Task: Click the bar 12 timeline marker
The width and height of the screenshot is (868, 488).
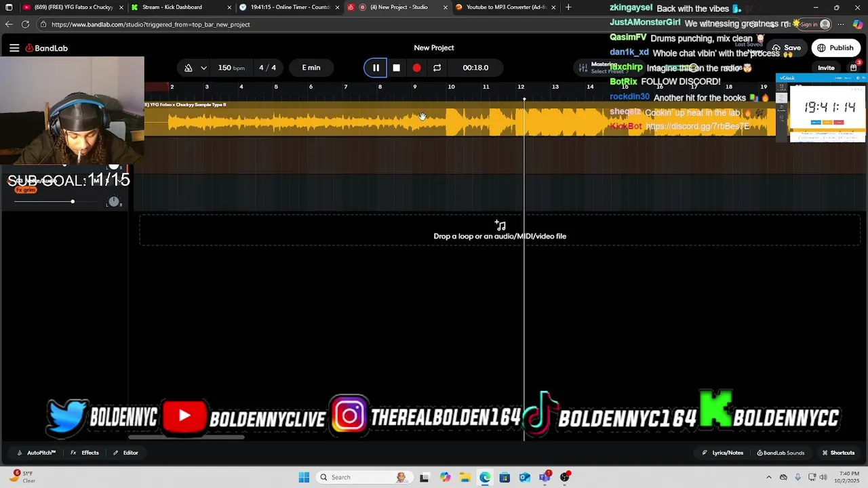Action: pyautogui.click(x=521, y=87)
